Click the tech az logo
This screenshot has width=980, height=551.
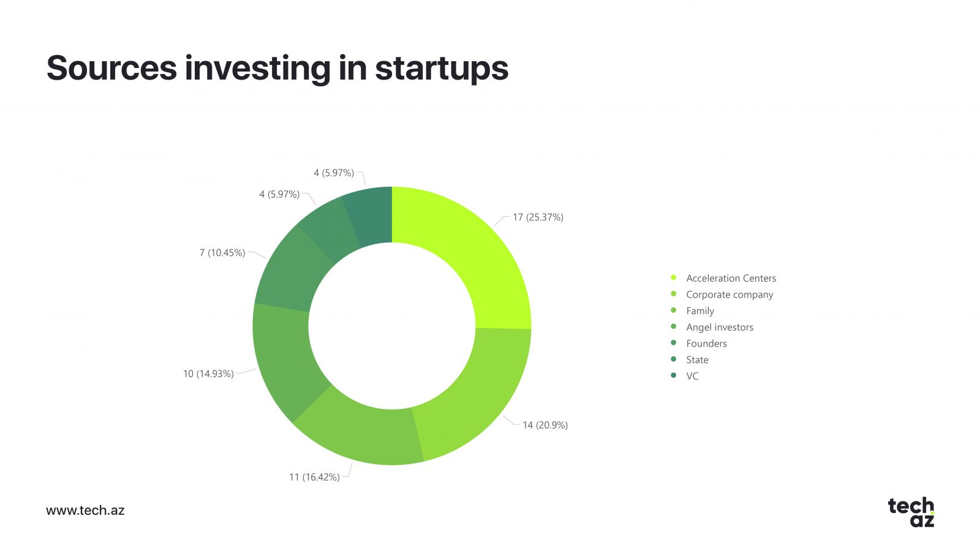[x=911, y=512]
